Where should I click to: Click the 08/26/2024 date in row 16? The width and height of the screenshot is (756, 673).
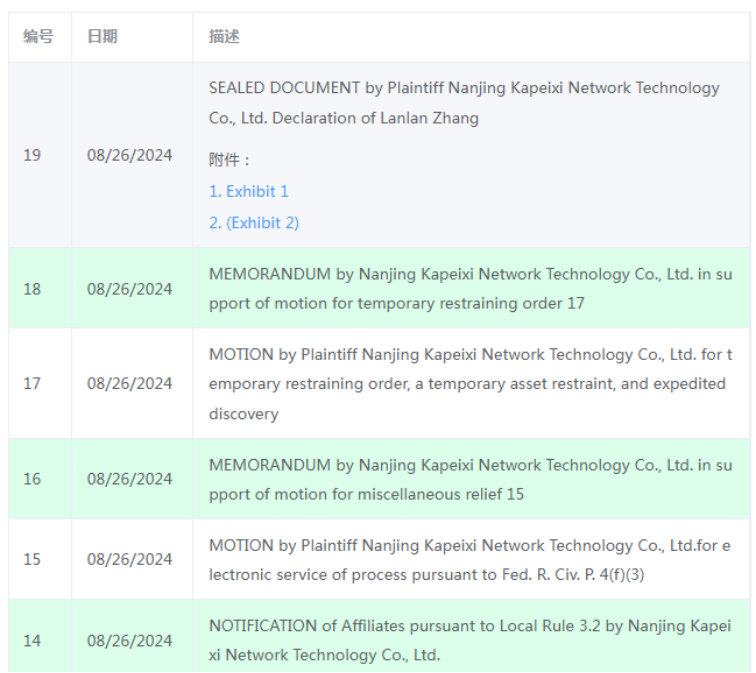tap(129, 479)
